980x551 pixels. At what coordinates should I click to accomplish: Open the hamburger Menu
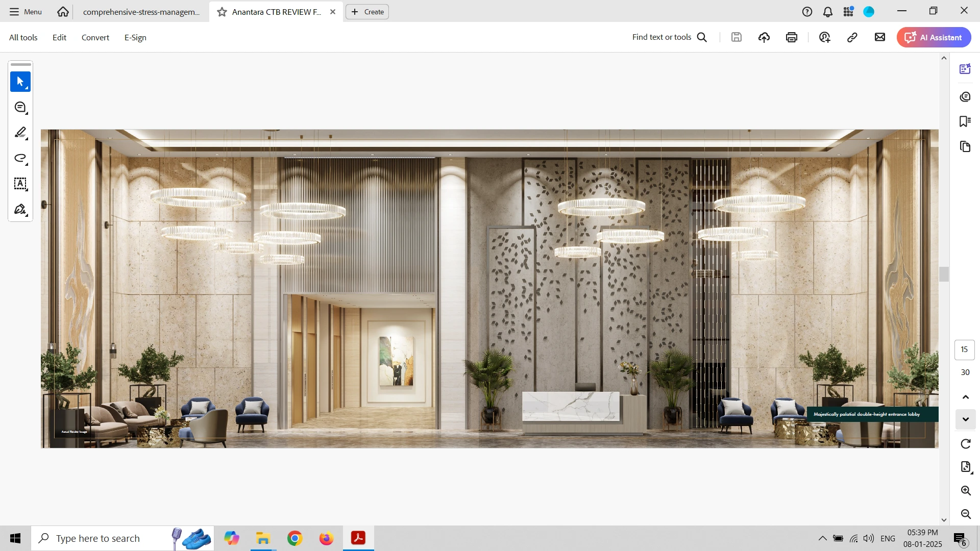[26, 12]
